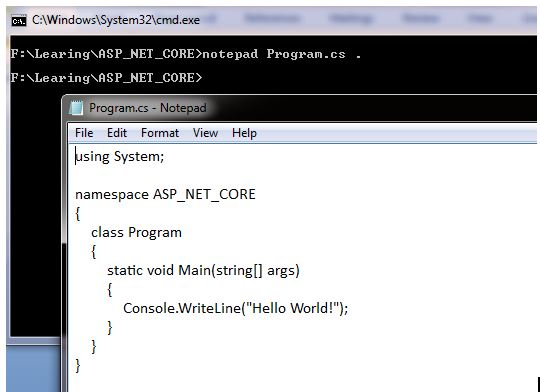540x392 pixels.
Task: Click the 'class Program' line
Action: 136,233
